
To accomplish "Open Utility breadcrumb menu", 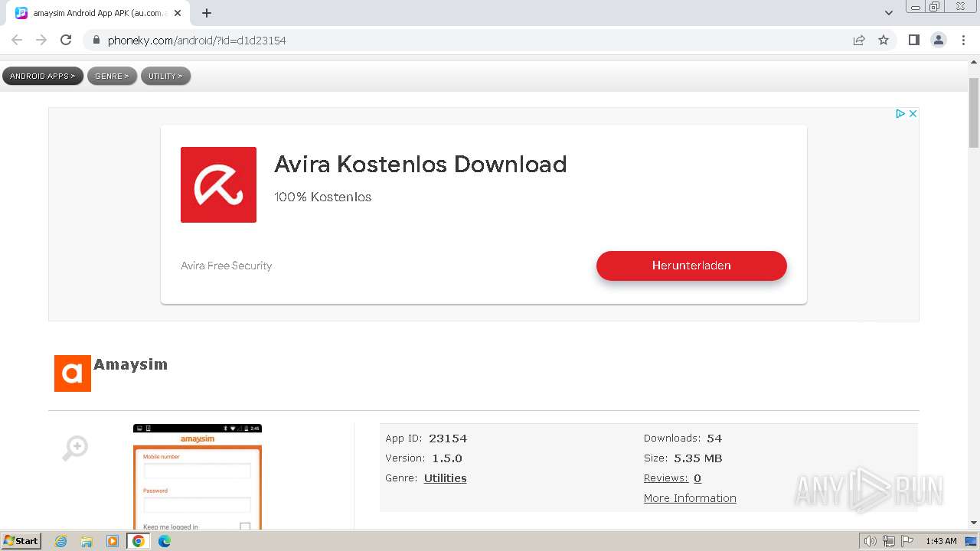I will (x=165, y=76).
